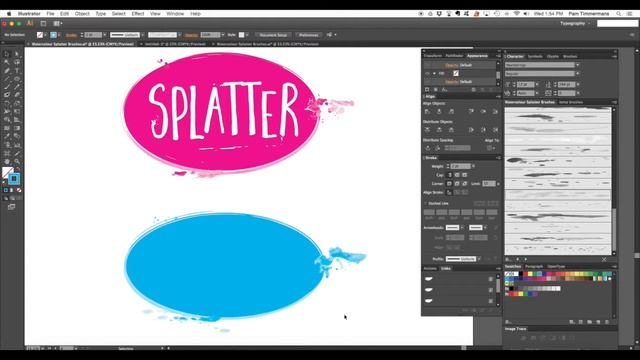640x360 pixels.
Task: Open font family dropdown in Character panel
Action: pyautogui.click(x=578, y=65)
